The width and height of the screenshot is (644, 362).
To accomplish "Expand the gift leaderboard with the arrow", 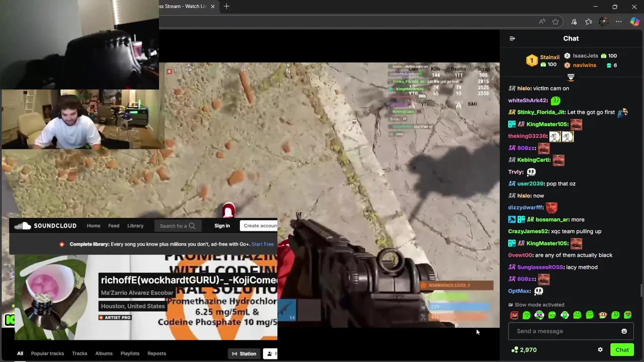I will pyautogui.click(x=571, y=77).
